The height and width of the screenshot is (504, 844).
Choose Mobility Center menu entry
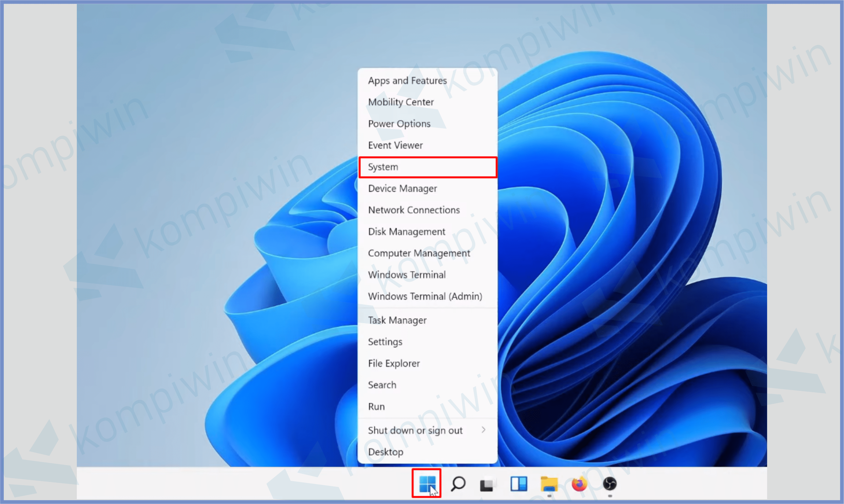pyautogui.click(x=401, y=102)
